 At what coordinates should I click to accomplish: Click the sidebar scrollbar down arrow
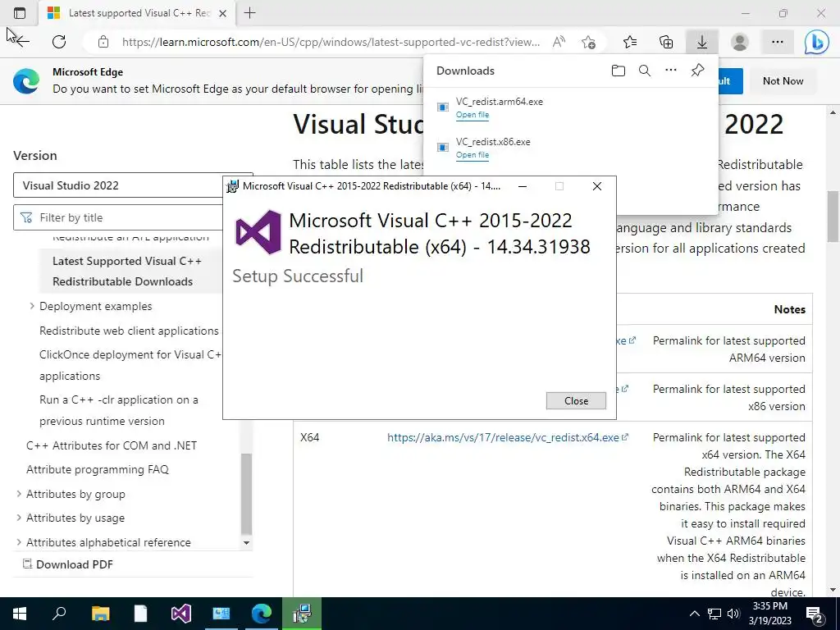(246, 542)
